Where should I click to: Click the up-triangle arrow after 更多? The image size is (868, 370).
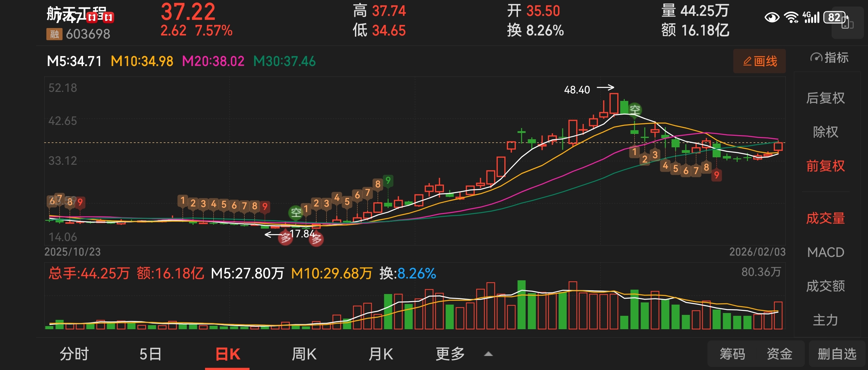[488, 354]
